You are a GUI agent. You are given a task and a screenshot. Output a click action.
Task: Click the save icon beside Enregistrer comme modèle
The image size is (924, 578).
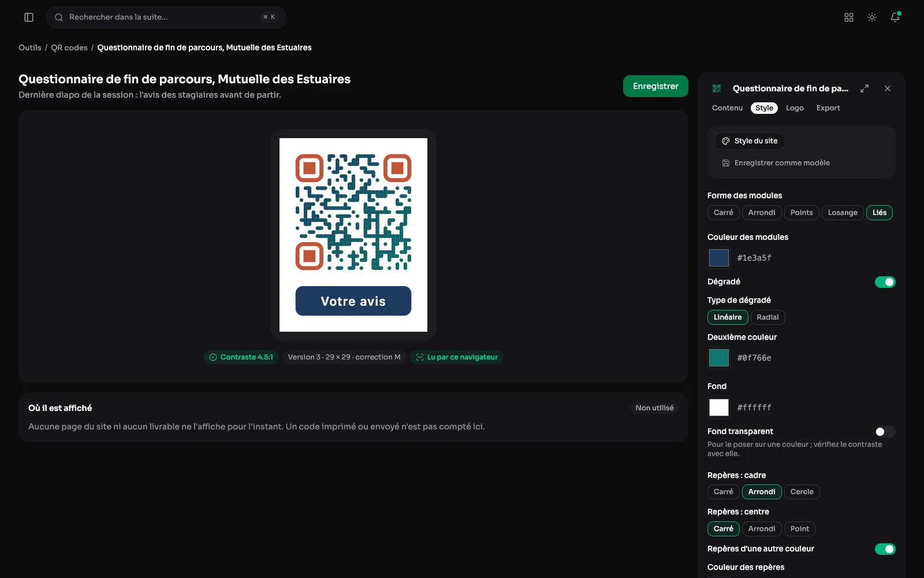[x=726, y=163]
